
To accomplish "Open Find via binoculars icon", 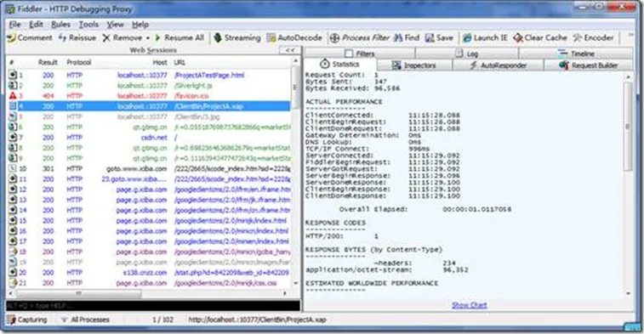I will coord(397,37).
